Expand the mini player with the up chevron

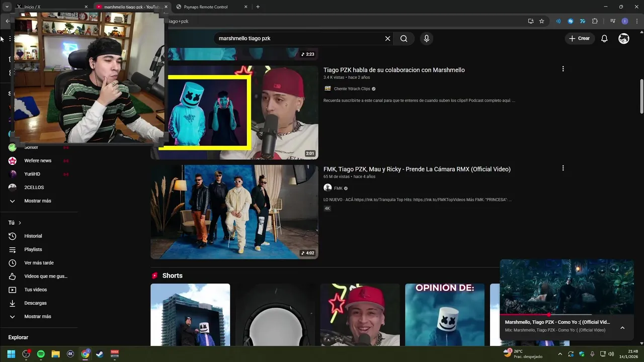click(622, 328)
